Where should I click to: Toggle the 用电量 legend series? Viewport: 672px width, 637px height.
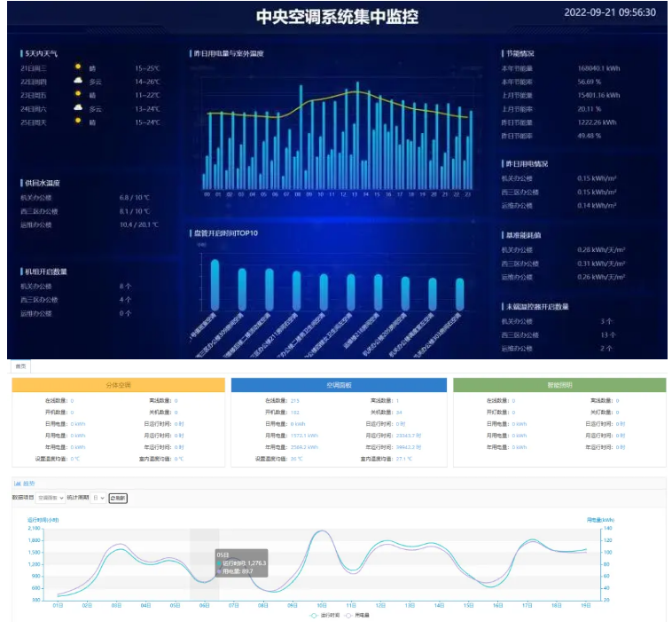[356, 614]
